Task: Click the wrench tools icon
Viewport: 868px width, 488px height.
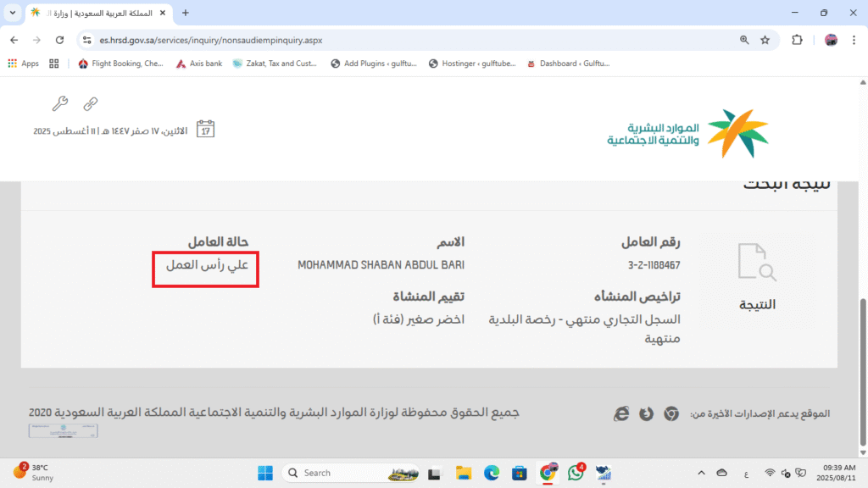Action: click(59, 104)
